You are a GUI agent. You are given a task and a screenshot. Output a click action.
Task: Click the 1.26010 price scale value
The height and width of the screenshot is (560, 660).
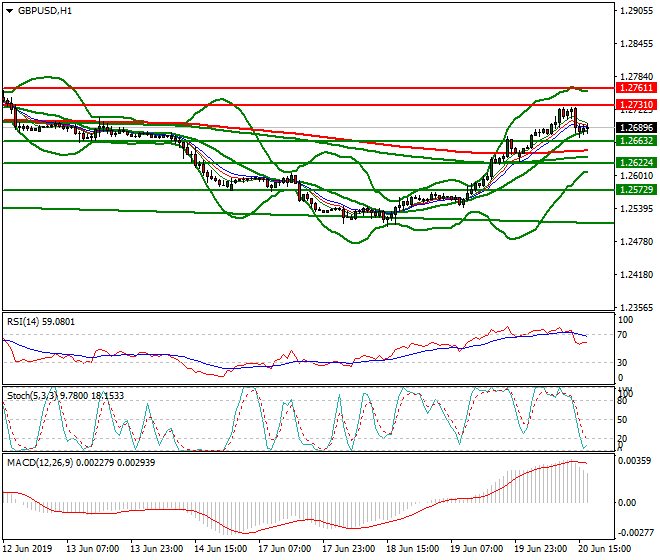[x=637, y=176]
